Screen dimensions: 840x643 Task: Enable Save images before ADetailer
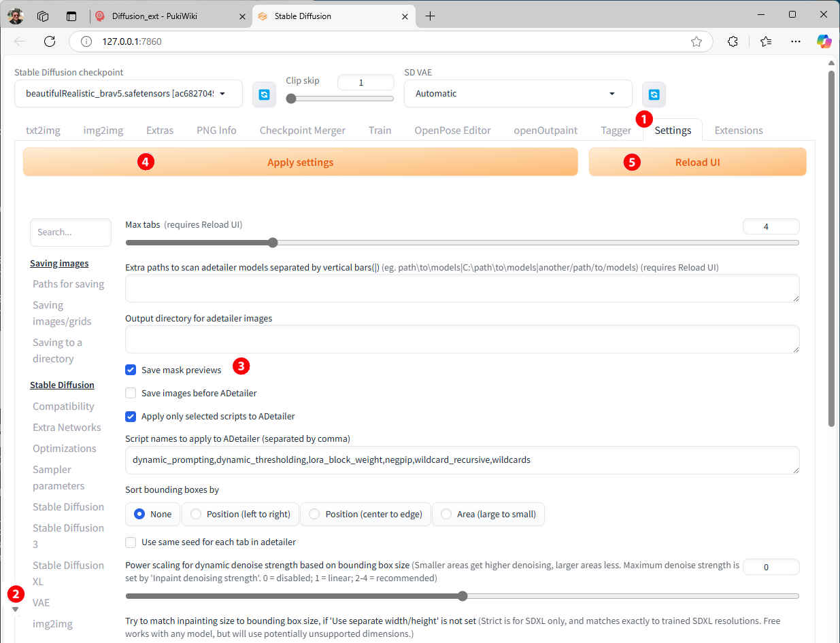(x=131, y=393)
